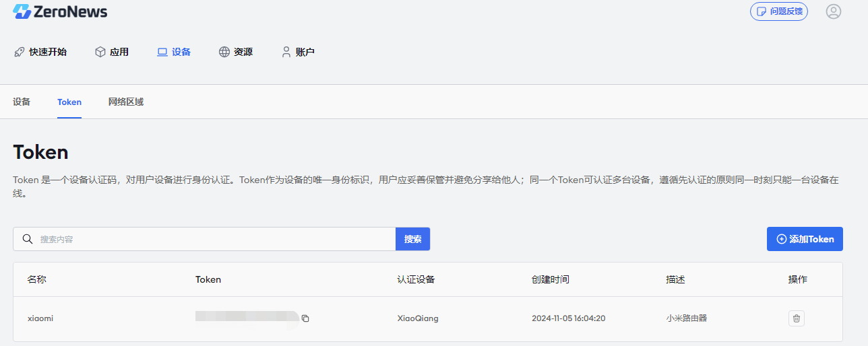The height and width of the screenshot is (346, 868).
Task: Open the 账户 menu
Action: 298,52
